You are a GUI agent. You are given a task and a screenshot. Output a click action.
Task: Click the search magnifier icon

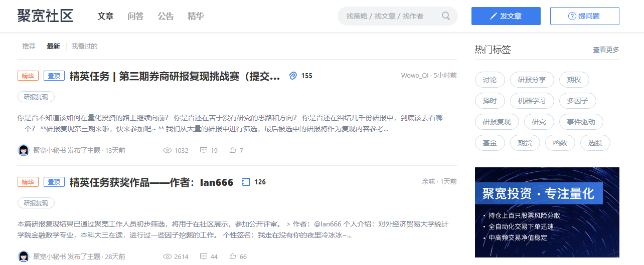pyautogui.click(x=446, y=16)
